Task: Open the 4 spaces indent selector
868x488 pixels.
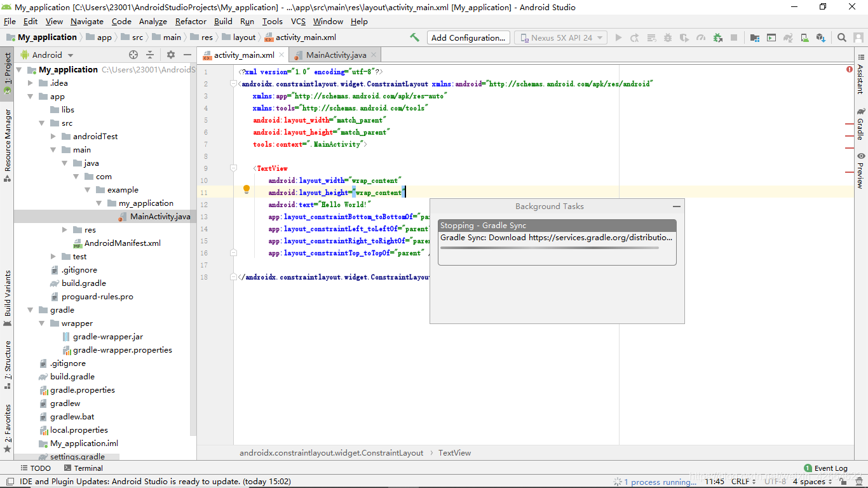Action: coord(813,482)
